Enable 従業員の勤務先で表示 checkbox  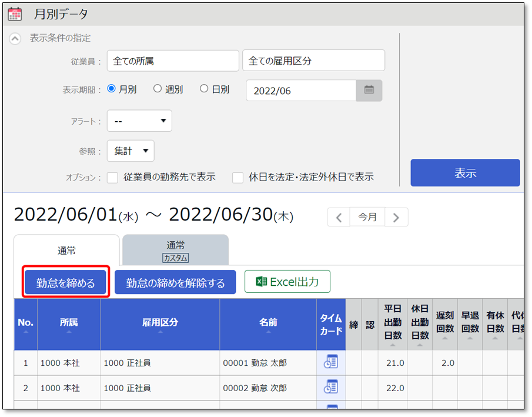pyautogui.click(x=113, y=177)
